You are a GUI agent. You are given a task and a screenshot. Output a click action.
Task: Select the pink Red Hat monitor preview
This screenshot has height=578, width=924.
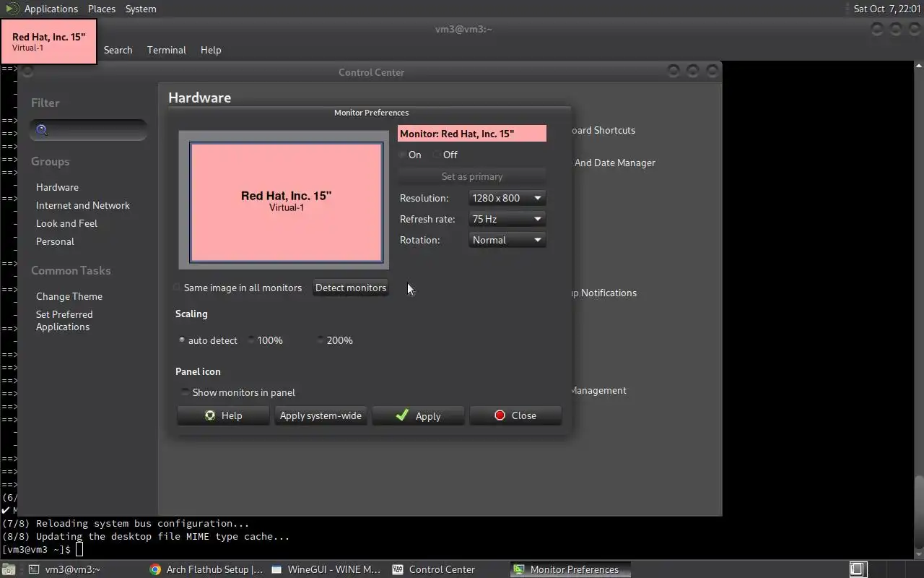tap(287, 202)
